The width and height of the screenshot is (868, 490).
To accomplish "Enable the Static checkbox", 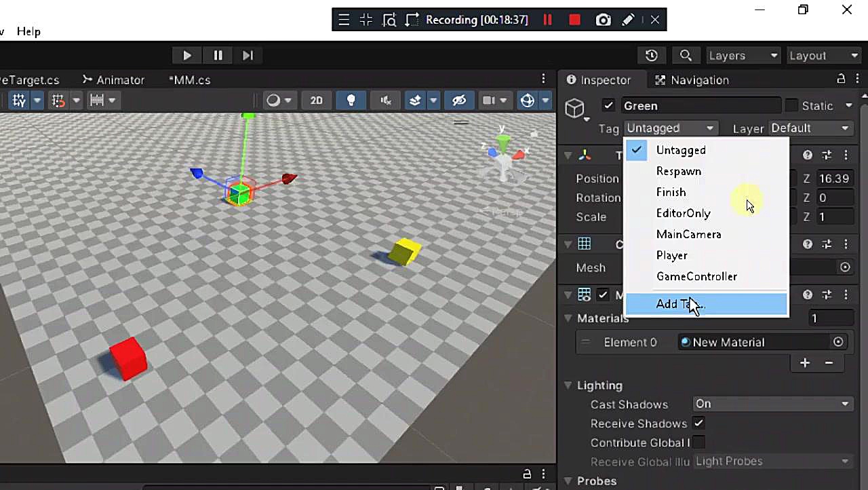I will (791, 105).
